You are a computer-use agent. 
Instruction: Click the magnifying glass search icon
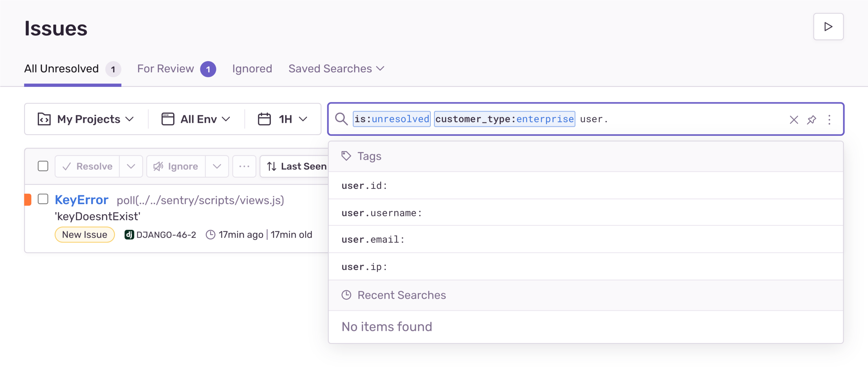341,119
